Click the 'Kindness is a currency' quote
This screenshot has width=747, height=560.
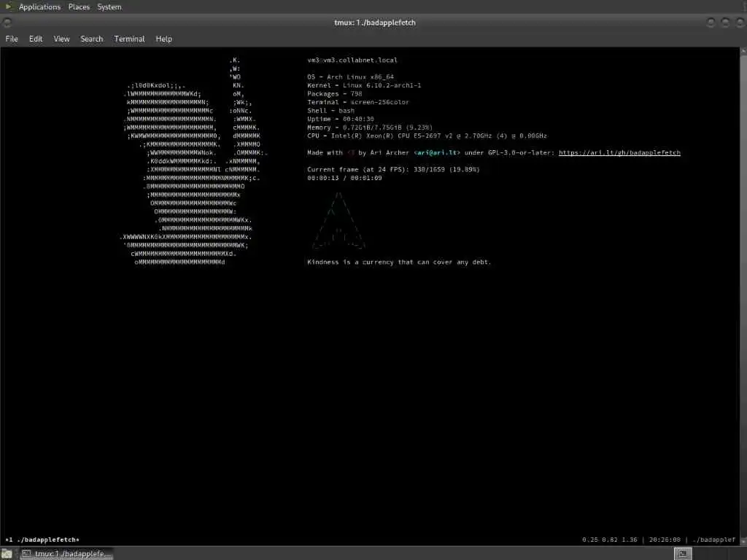pyautogui.click(x=399, y=262)
